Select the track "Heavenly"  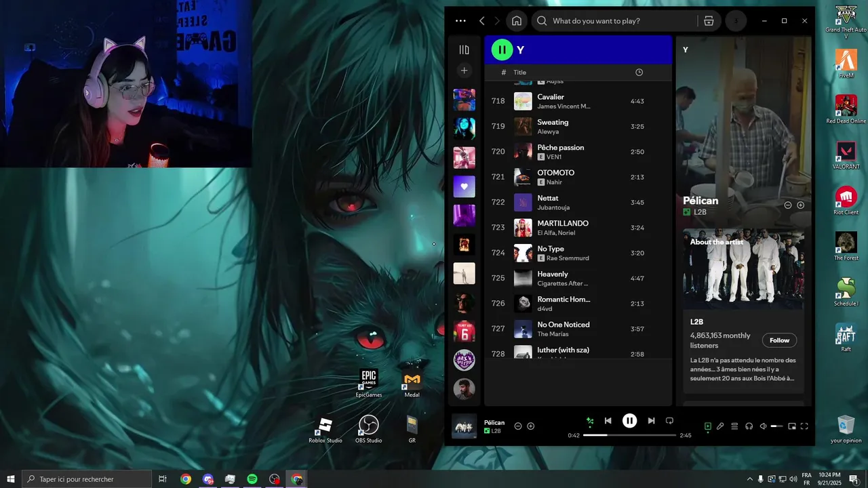578,278
